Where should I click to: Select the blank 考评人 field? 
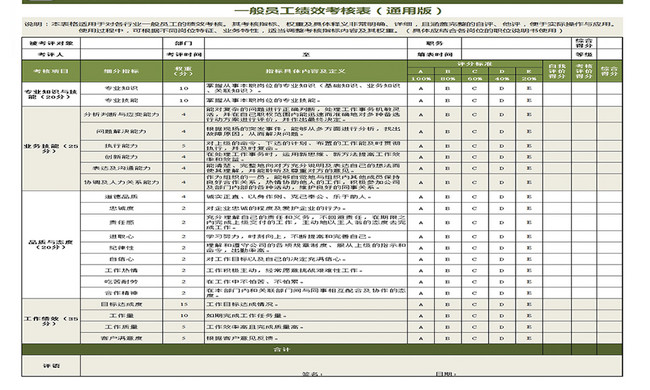pyautogui.click(x=121, y=54)
